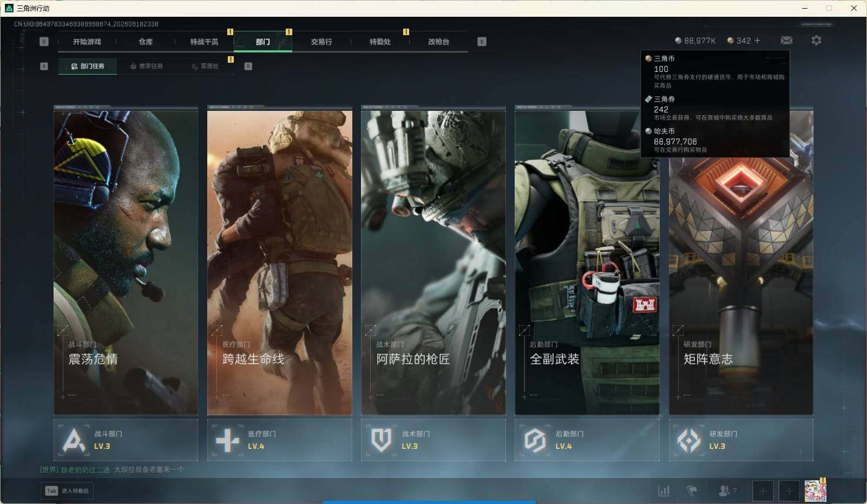Open the 交易行 tab
This screenshot has width=867, height=504.
click(x=321, y=42)
